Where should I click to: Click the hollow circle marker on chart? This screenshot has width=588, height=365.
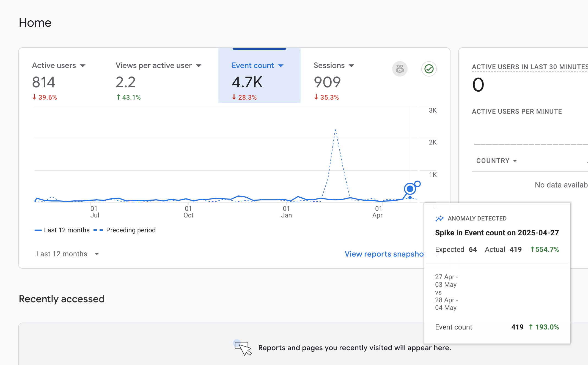click(x=417, y=184)
